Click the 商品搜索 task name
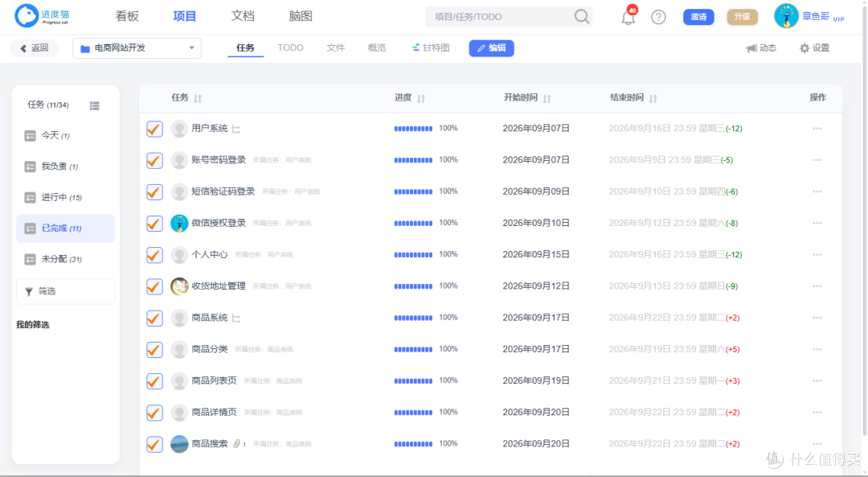This screenshot has height=477, width=868. tap(209, 444)
